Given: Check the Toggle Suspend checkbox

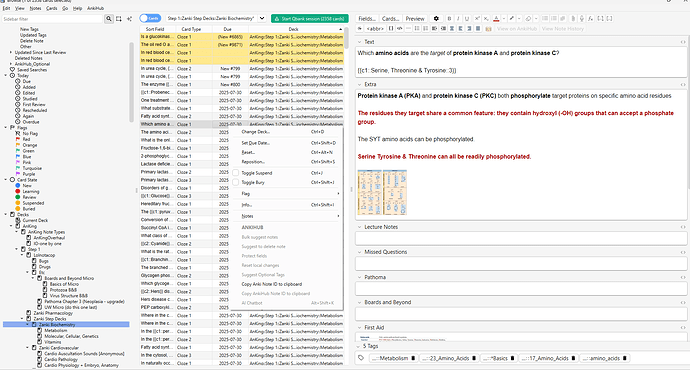Looking at the screenshot, I should (235, 173).
